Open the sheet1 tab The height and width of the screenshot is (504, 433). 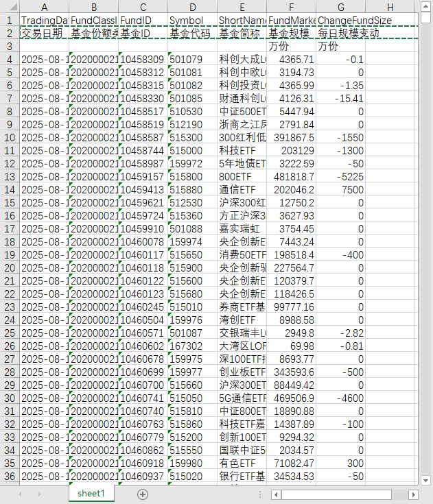(x=91, y=494)
